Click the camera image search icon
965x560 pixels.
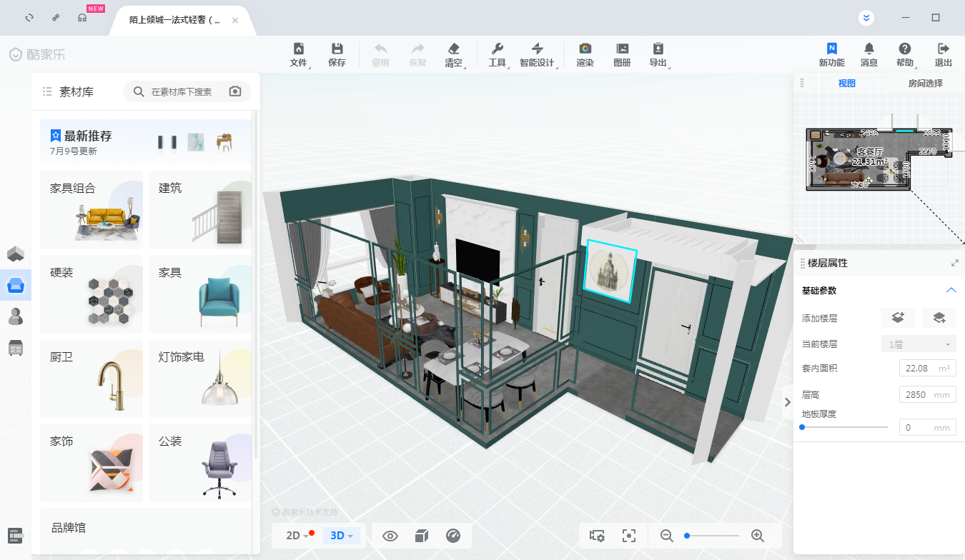[235, 91]
